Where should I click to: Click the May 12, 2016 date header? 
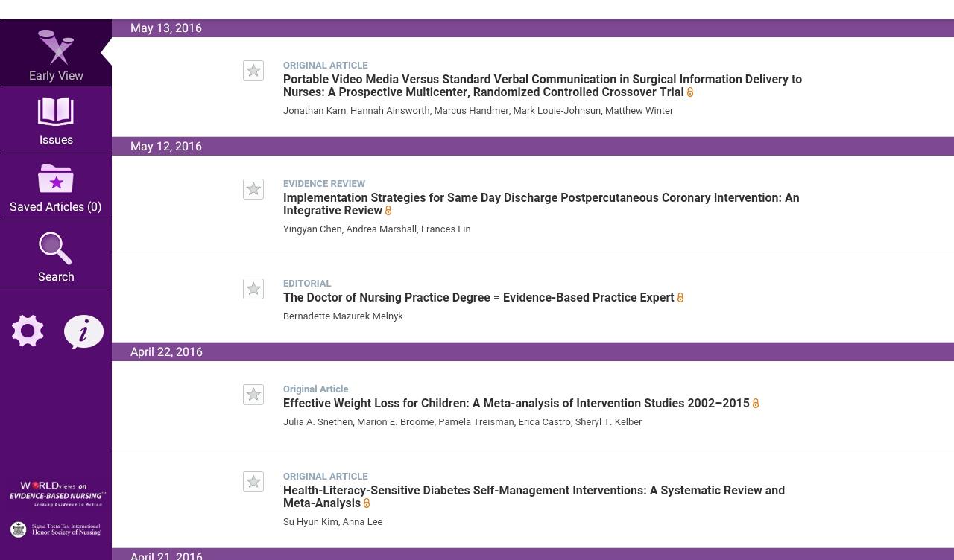[166, 147]
